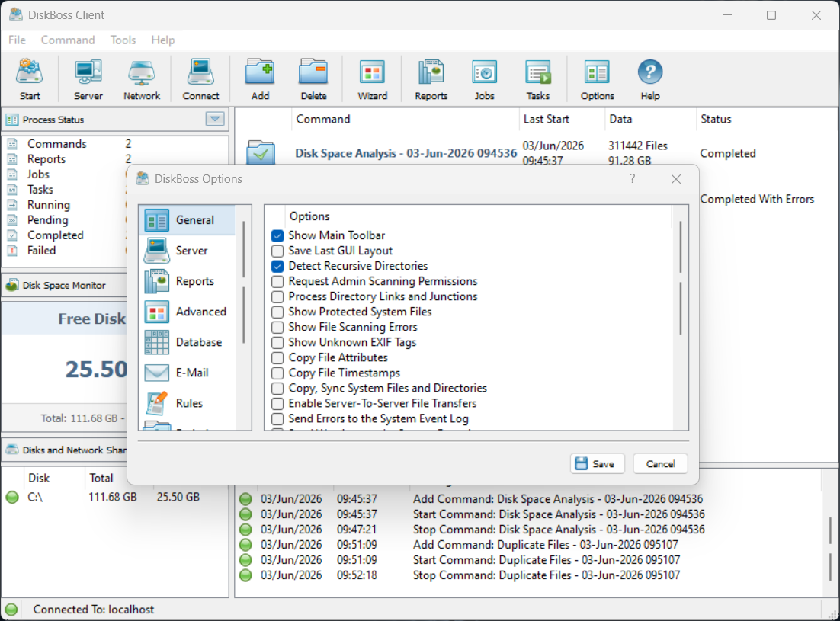Sort by the Status column header
This screenshot has width=840, height=621.
click(765, 119)
